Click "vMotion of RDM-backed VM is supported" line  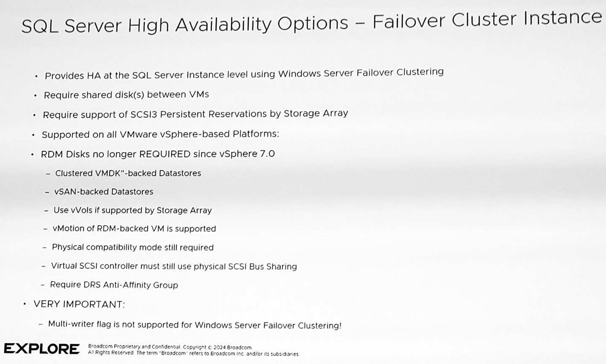pyautogui.click(x=134, y=229)
